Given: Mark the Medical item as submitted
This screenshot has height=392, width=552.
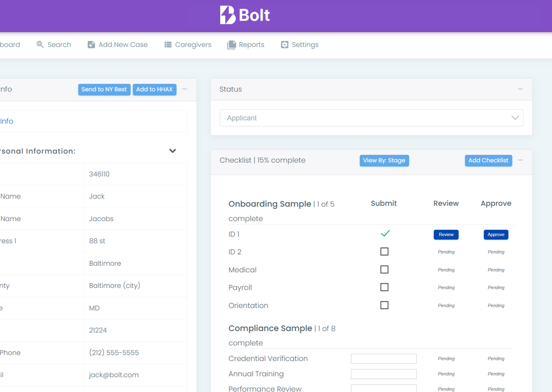Looking at the screenshot, I should [384, 269].
